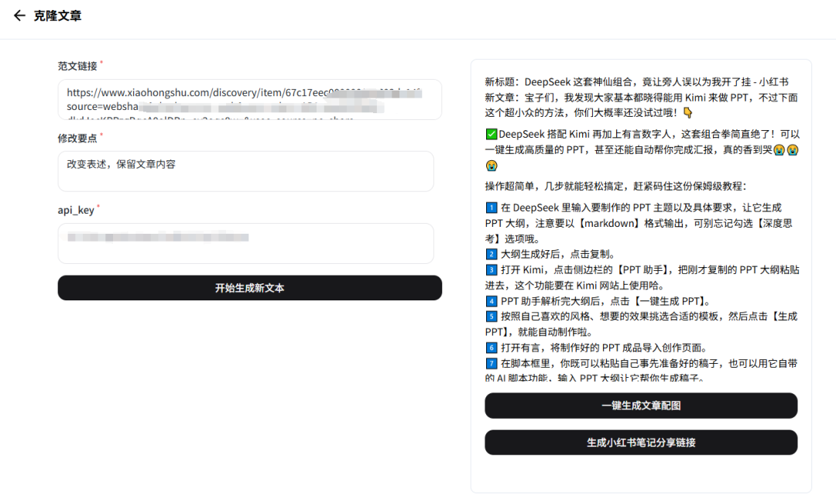Viewport: 836px width, 504px height.
Task: Click the 修改要点 field label
Action: coord(78,138)
